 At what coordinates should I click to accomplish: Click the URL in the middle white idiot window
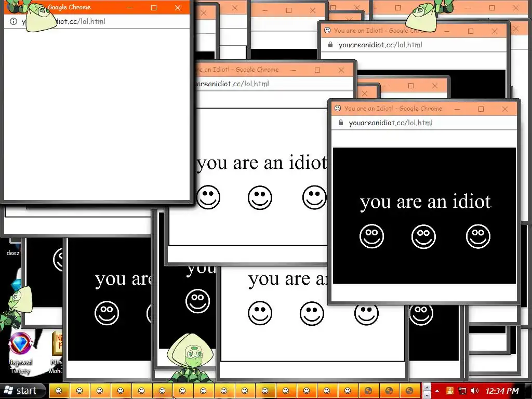(x=232, y=84)
